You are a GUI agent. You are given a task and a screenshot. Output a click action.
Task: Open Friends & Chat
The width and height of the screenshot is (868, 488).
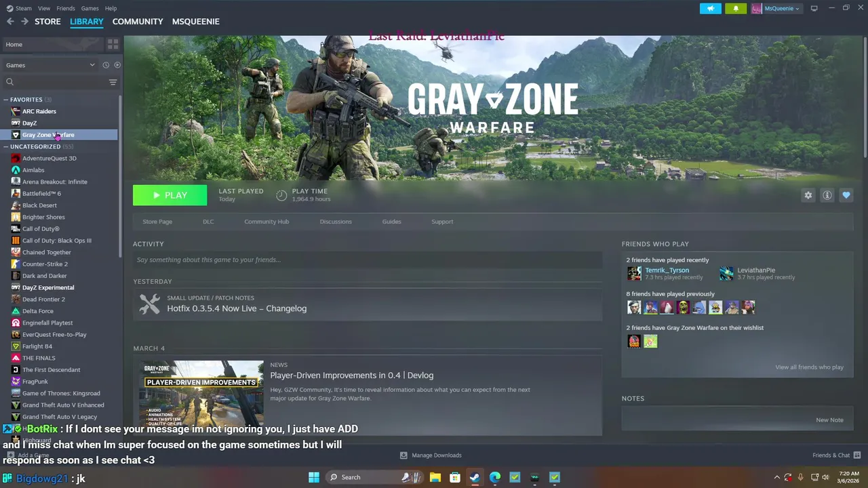click(x=836, y=455)
